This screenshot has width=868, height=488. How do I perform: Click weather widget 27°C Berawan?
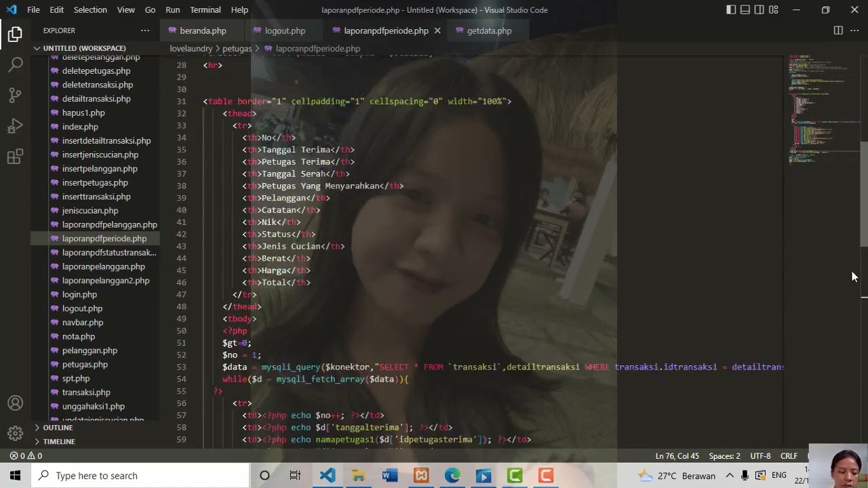tap(677, 475)
